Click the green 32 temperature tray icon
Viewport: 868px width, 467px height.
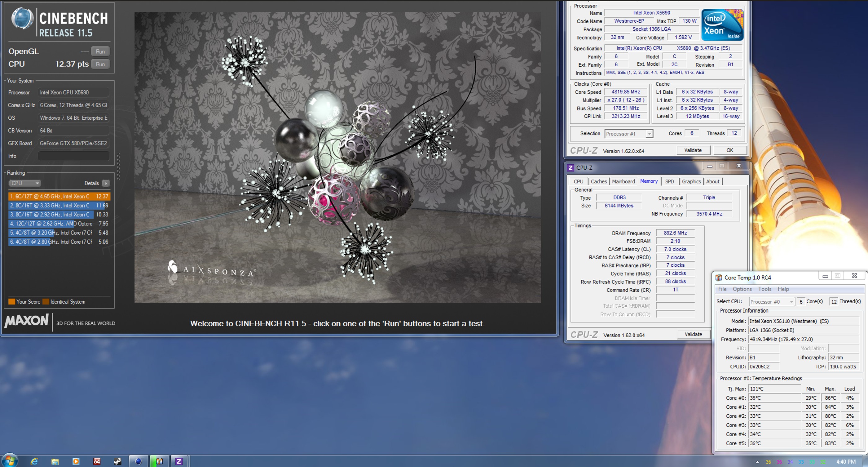[x=823, y=462]
